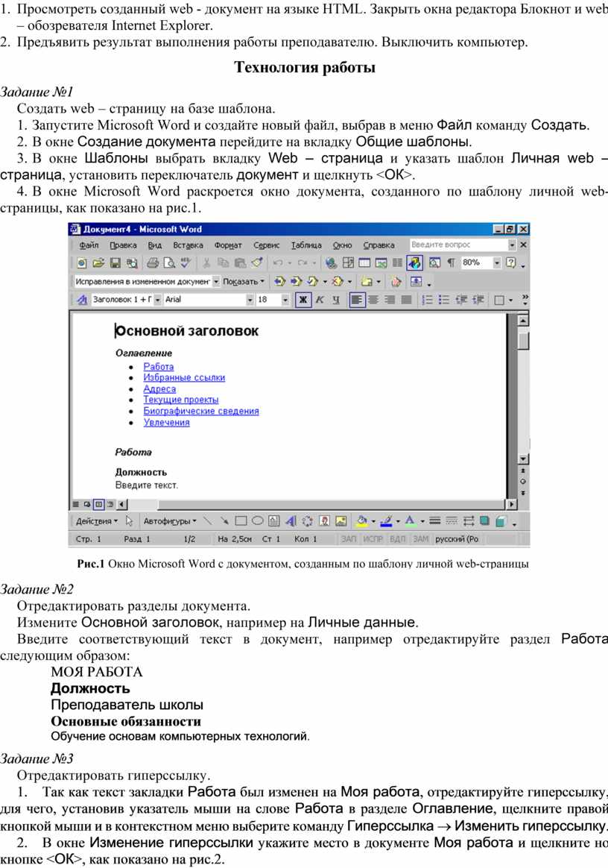Toggle Underline formatting button Ч

click(x=336, y=300)
